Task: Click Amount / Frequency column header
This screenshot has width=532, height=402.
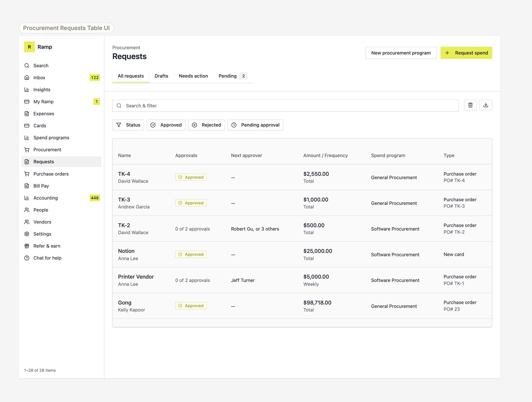Action: (x=325, y=155)
